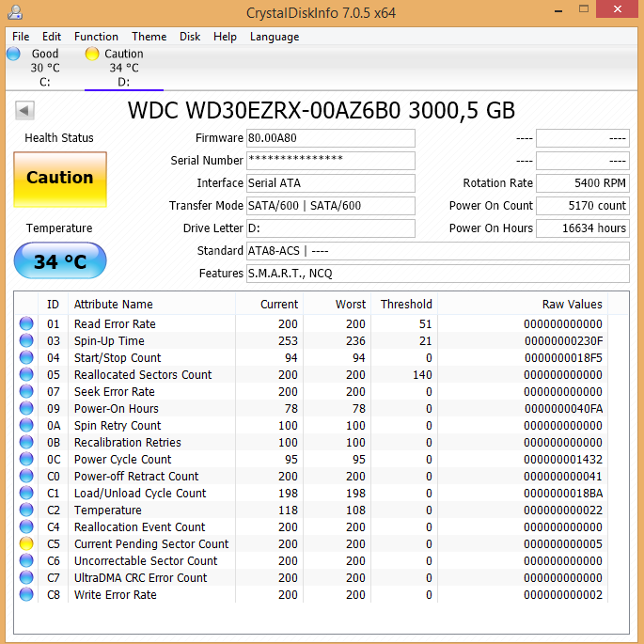Click the status orb for Load/Unload Cycle Count
The width and height of the screenshot is (644, 644).
point(26,493)
